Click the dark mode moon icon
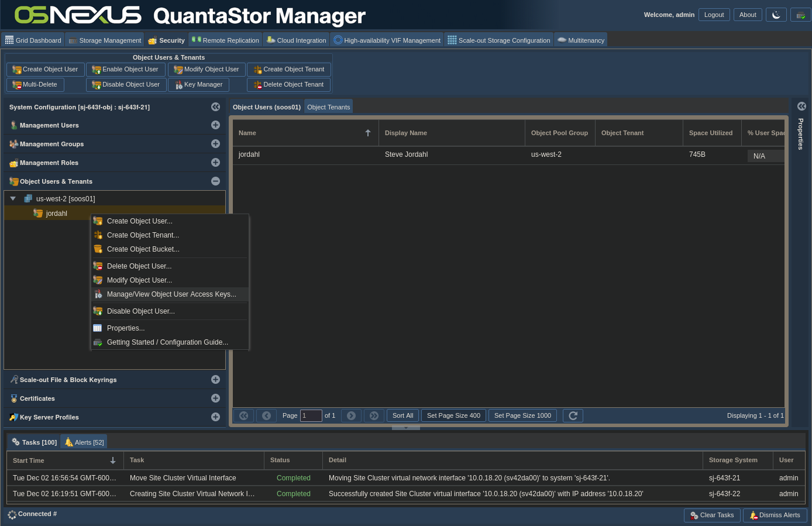The height and width of the screenshot is (526, 812). pos(776,15)
